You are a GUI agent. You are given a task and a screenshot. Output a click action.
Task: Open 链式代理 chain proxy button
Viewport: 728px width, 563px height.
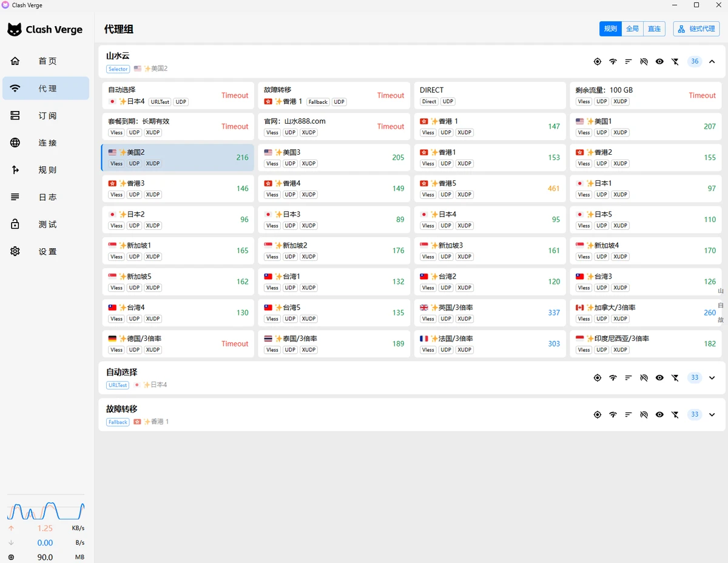(x=696, y=29)
